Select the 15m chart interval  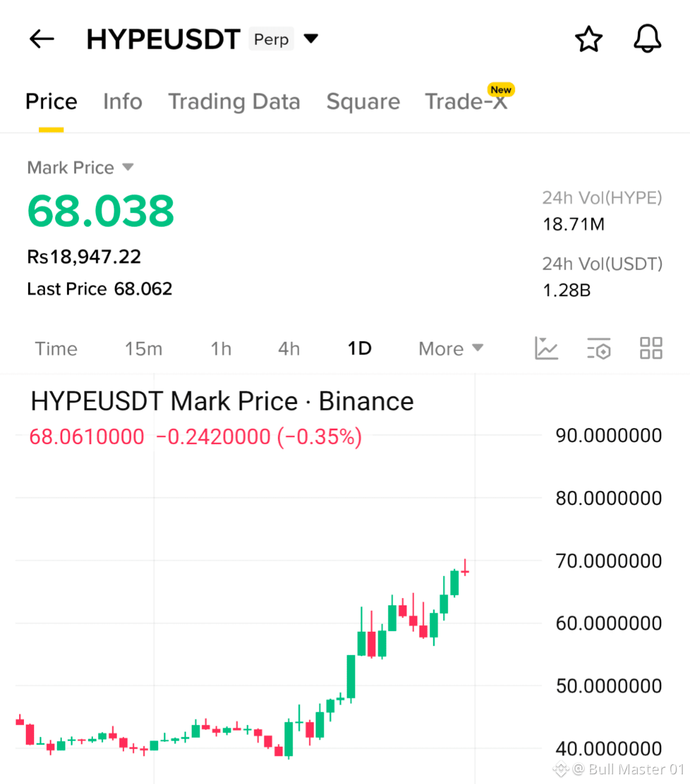click(143, 348)
